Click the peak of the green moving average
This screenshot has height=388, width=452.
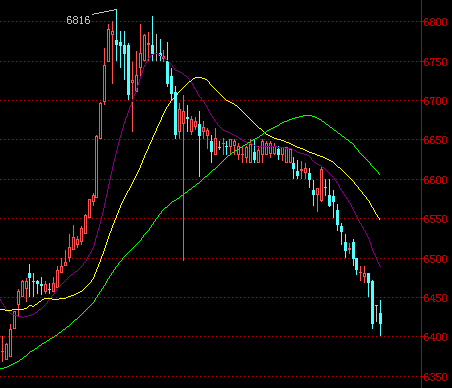[x=307, y=116]
